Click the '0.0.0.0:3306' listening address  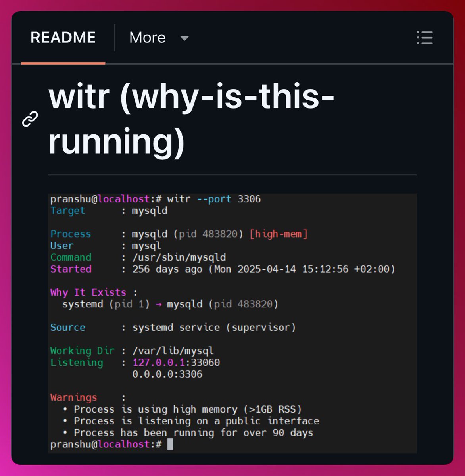[167, 374]
